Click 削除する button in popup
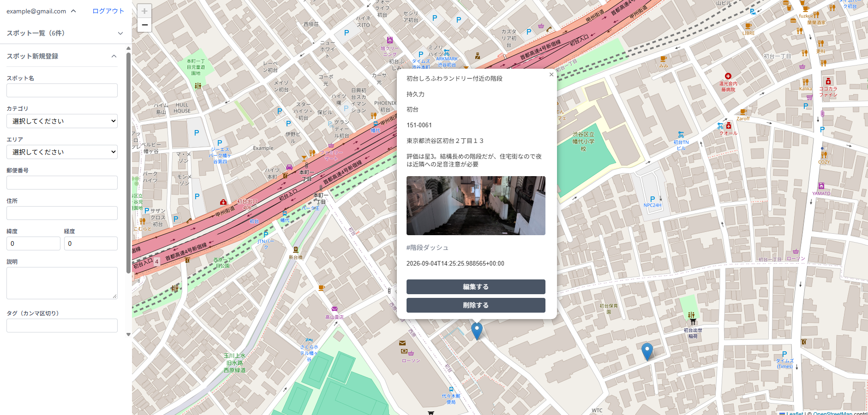Image resolution: width=868 pixels, height=415 pixels. (476, 305)
